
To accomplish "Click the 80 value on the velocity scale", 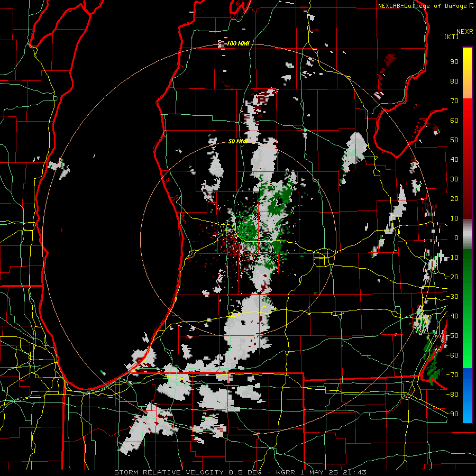I will 454,81.
